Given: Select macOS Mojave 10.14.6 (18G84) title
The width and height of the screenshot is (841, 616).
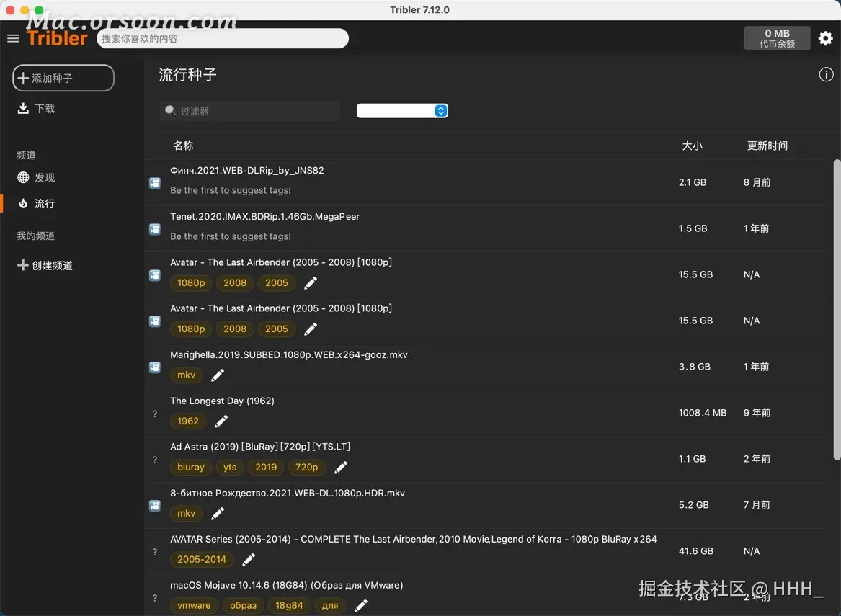Looking at the screenshot, I should [x=286, y=586].
